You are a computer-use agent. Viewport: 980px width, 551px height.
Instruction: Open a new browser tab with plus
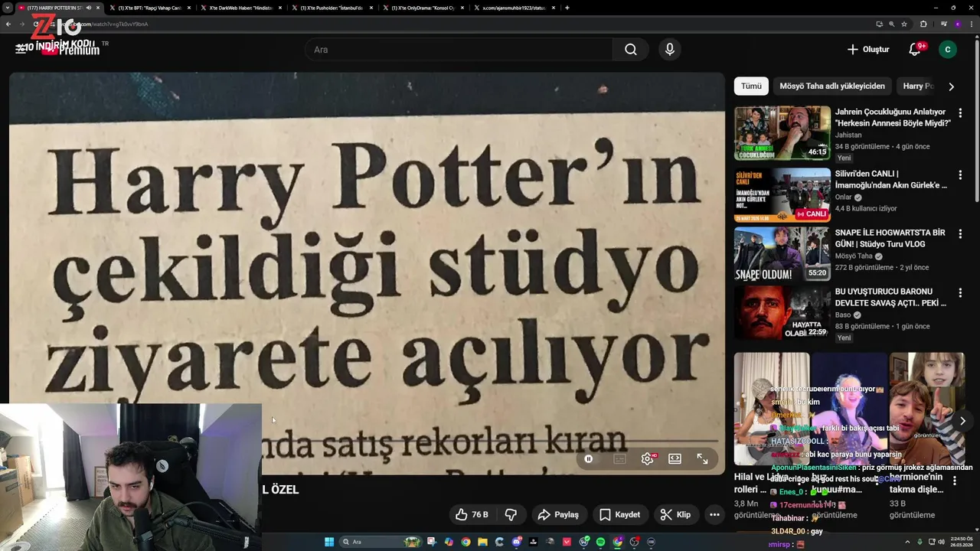pos(567,8)
